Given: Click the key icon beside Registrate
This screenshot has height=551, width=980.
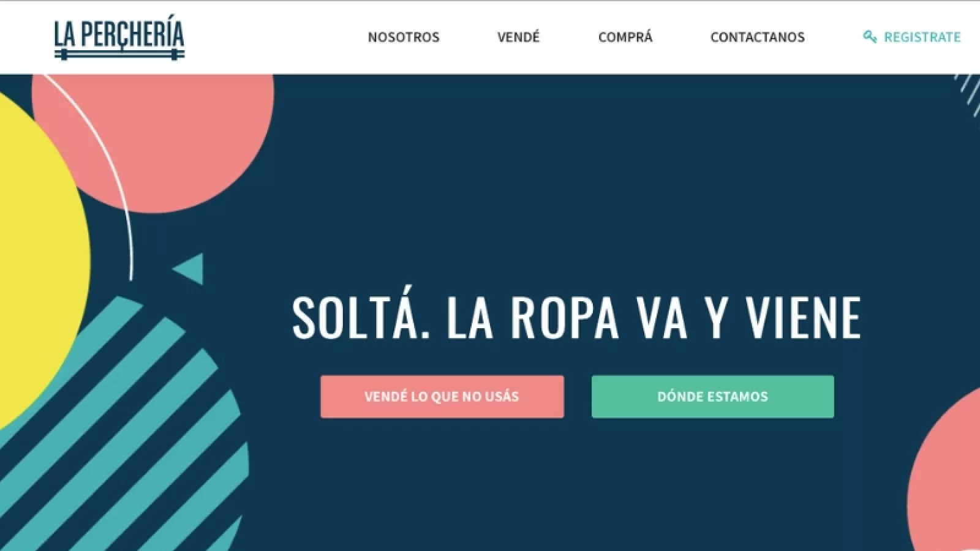Looking at the screenshot, I should coord(870,37).
